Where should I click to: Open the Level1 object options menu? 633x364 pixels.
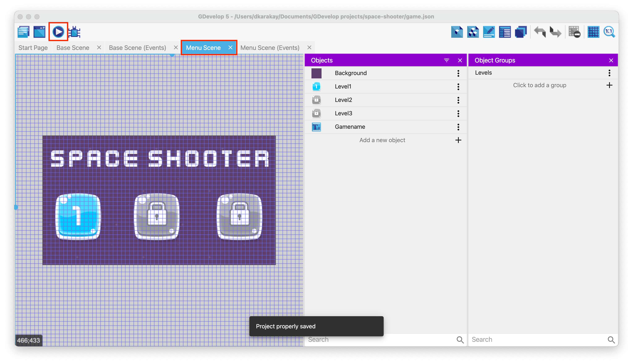458,87
